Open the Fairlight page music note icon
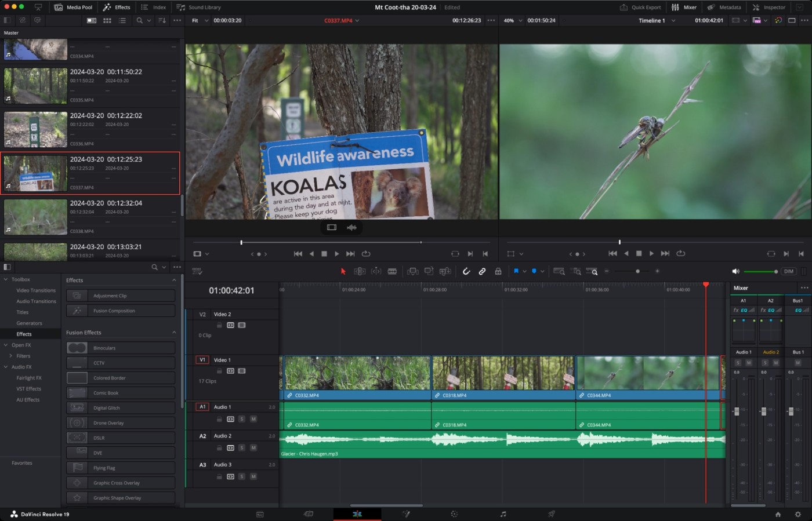The height and width of the screenshot is (521, 812). pos(503,514)
